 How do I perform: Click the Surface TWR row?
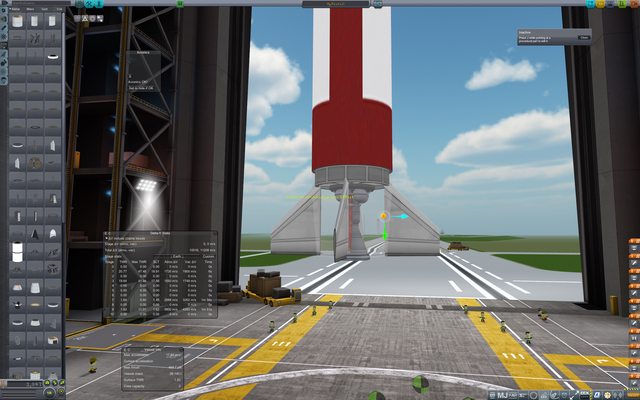tap(152, 380)
